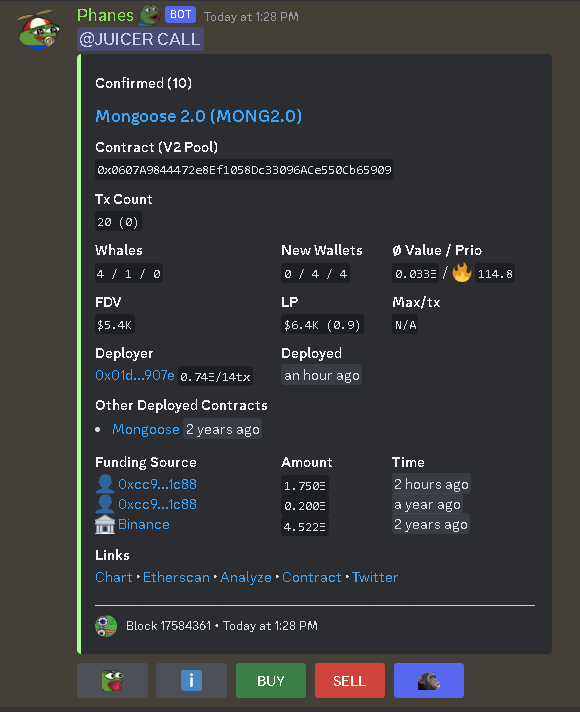Click the Deployed 'an hour ago' timestamp
This screenshot has width=580, height=712.
coord(322,375)
